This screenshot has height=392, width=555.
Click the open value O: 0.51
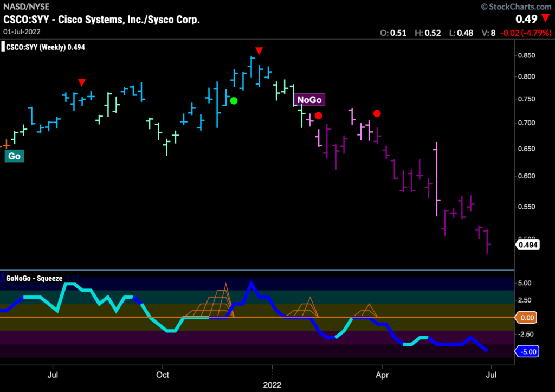(x=393, y=33)
